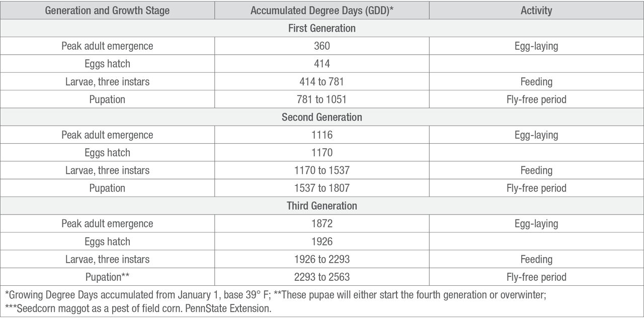644x321 pixels.
Task: Select the "2293 to 2563" cell
Action: [321, 277]
